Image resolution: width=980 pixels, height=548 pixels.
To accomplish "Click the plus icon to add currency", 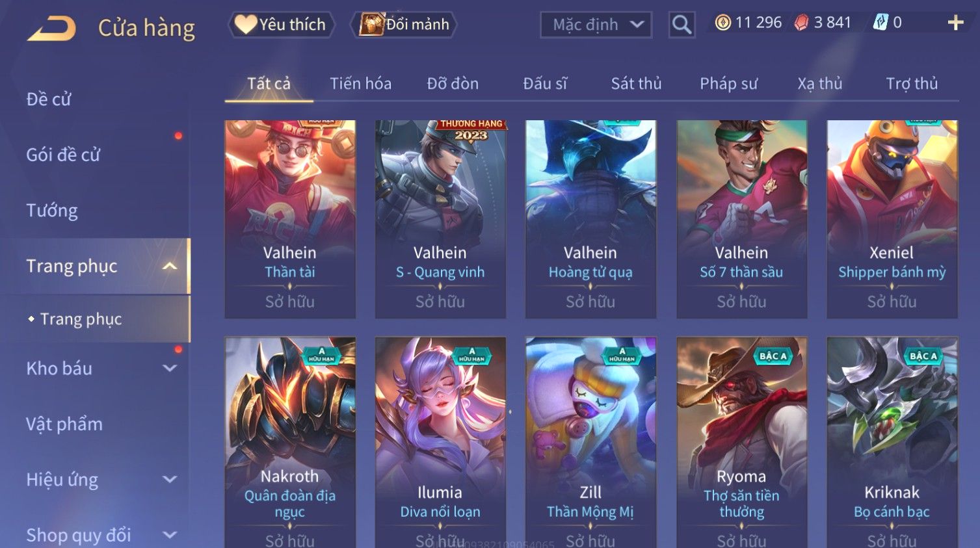I will [955, 23].
